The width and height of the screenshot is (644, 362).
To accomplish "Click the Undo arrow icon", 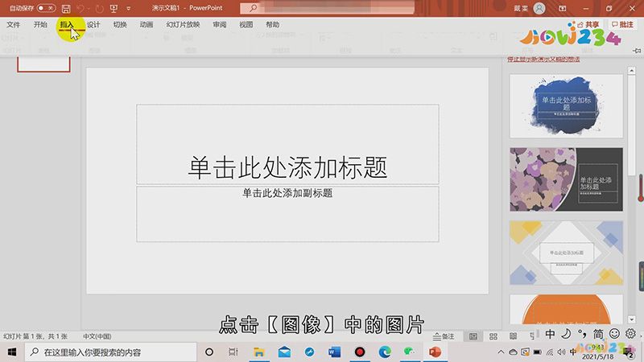I will [x=80, y=8].
